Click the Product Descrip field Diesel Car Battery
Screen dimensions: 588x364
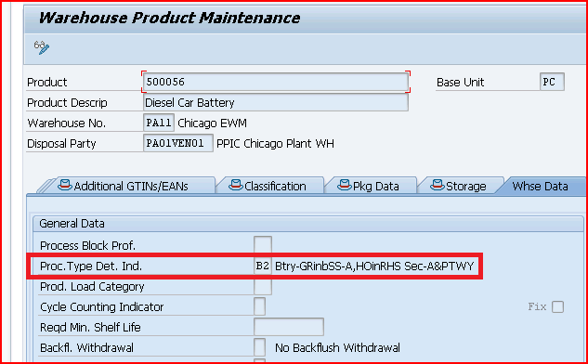pos(276,102)
